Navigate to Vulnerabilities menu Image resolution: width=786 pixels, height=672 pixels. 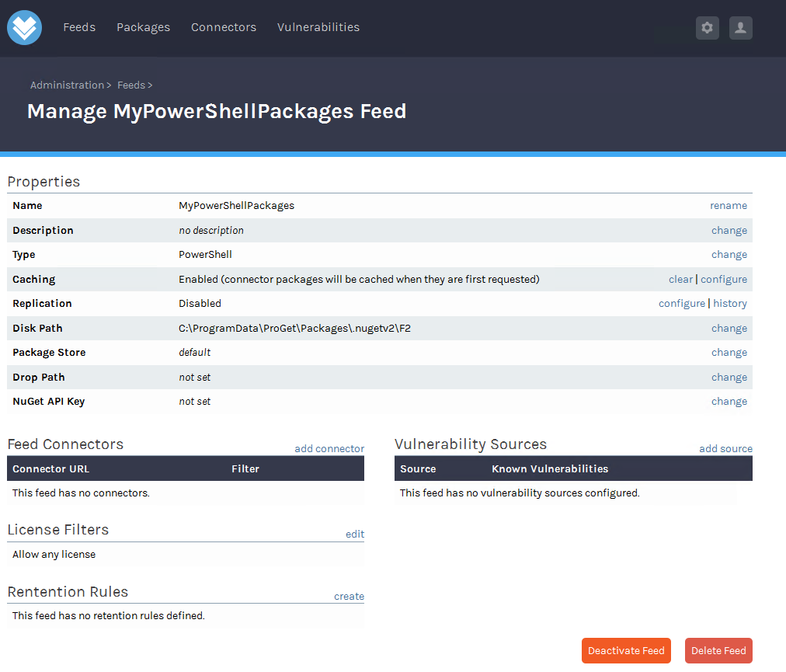(x=318, y=27)
